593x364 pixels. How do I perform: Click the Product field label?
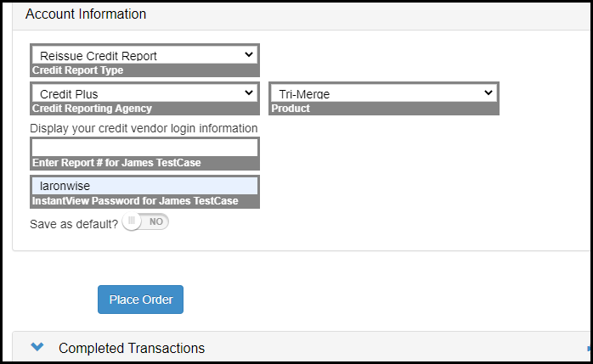291,109
